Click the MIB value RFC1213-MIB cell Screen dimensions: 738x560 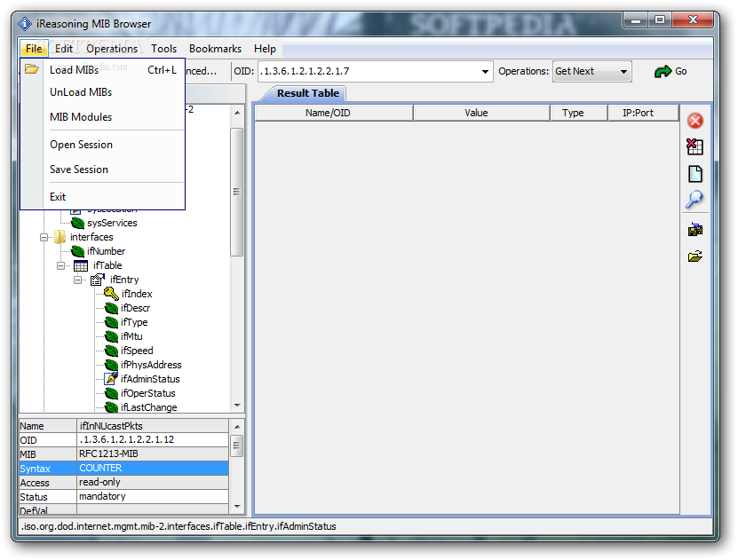click(153, 454)
